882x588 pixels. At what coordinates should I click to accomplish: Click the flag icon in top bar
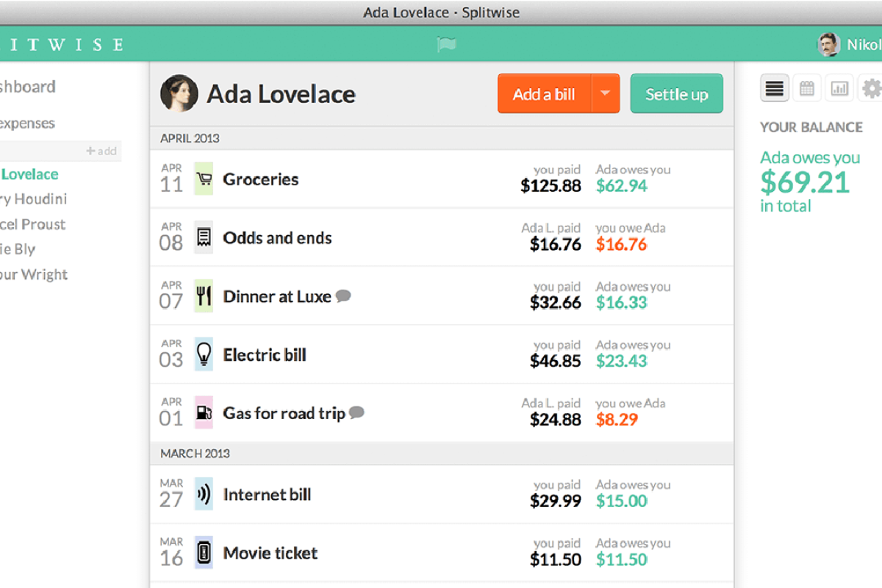(446, 45)
